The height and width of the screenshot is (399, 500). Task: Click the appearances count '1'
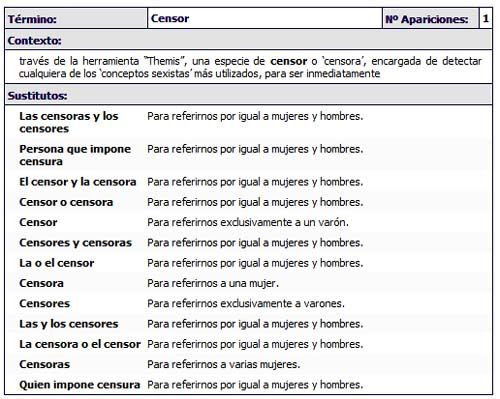click(485, 18)
